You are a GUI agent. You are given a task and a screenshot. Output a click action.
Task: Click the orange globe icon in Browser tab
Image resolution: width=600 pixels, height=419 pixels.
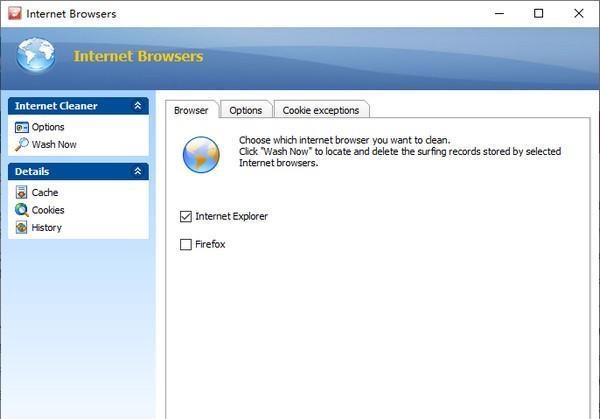(x=201, y=155)
